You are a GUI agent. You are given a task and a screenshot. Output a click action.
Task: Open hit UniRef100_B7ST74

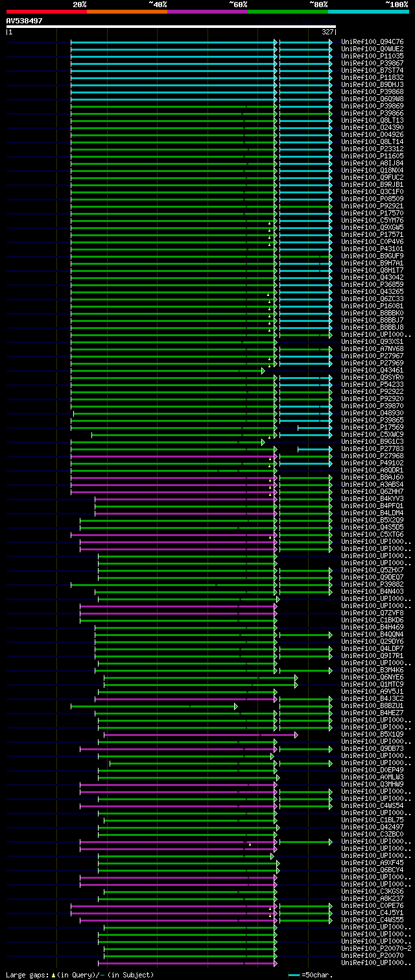372,70
